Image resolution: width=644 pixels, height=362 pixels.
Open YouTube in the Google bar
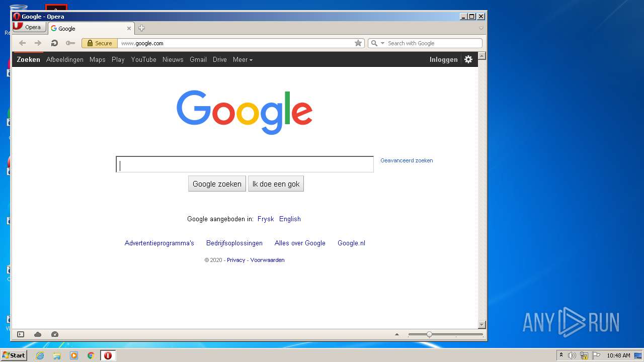(144, 59)
